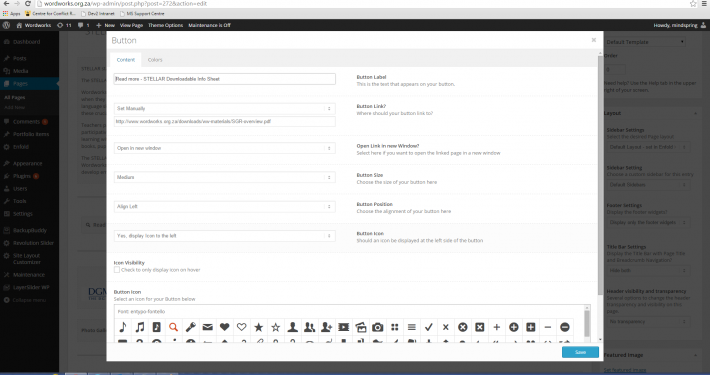Viewport: 710px width, 375px height.
Task: Open the Wordworks site link in admin bar
Action: pyautogui.click(x=34, y=25)
